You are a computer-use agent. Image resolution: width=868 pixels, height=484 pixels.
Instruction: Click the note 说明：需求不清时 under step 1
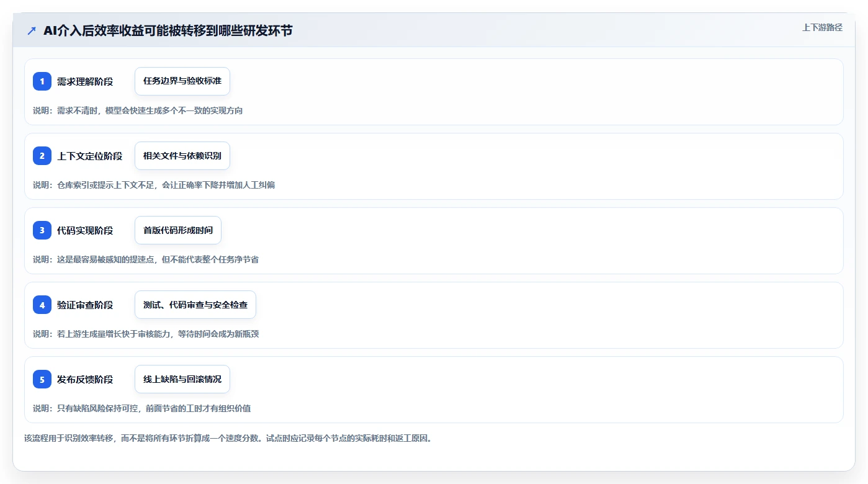point(138,110)
